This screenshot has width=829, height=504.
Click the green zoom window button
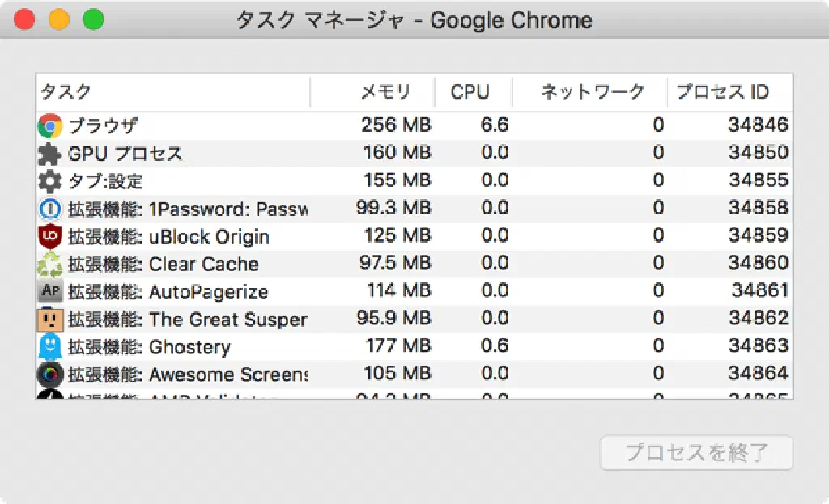[x=94, y=19]
